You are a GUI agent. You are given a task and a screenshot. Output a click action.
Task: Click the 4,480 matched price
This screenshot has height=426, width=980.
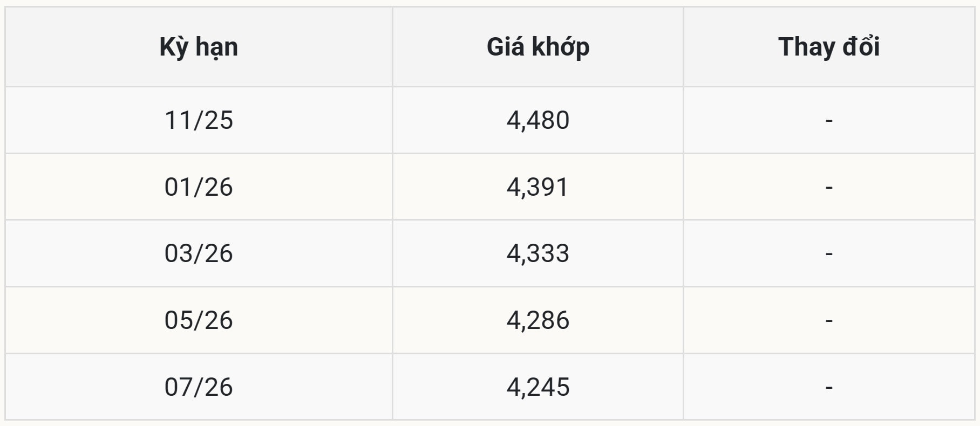(x=537, y=120)
